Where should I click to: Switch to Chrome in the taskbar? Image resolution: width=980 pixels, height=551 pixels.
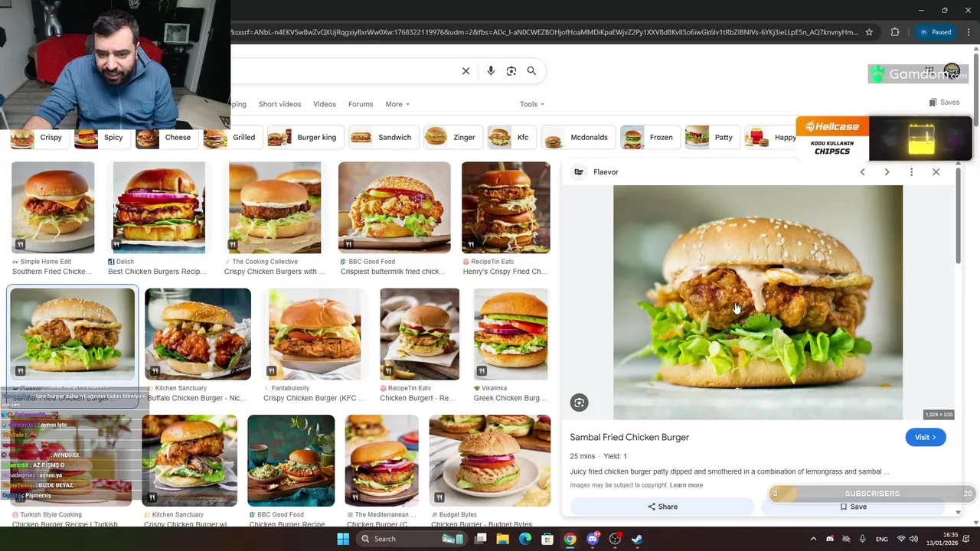570,539
